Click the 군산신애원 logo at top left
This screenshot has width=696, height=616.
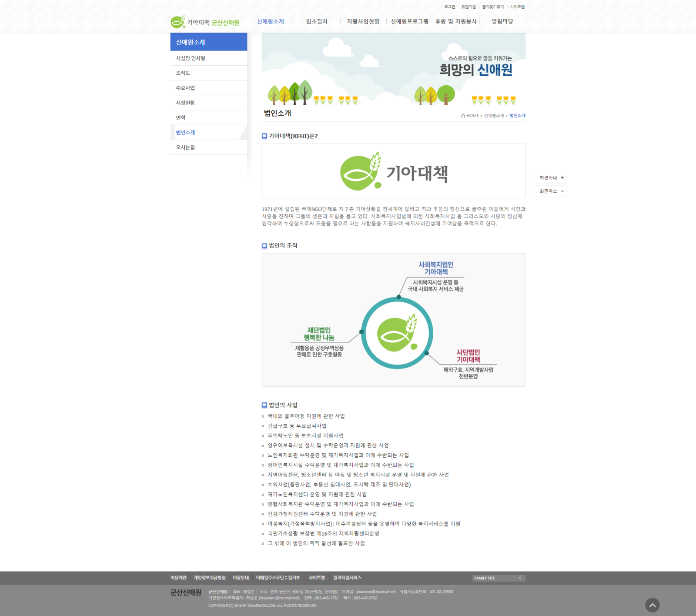click(204, 21)
